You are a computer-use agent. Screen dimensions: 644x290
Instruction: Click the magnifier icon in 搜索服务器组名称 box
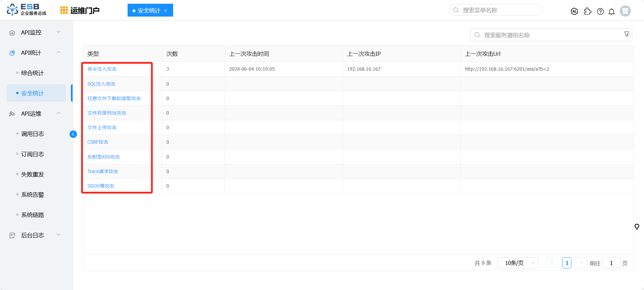[477, 35]
